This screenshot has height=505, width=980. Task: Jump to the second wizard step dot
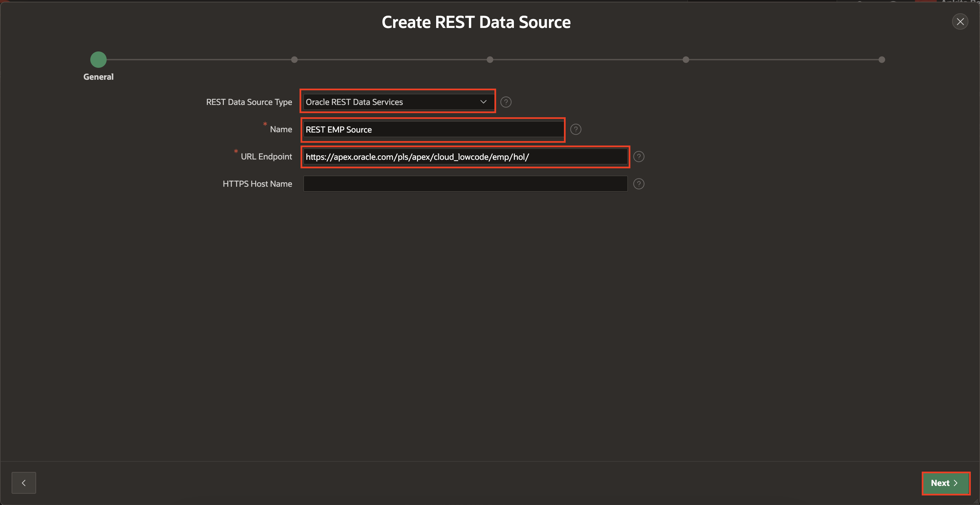[294, 60]
